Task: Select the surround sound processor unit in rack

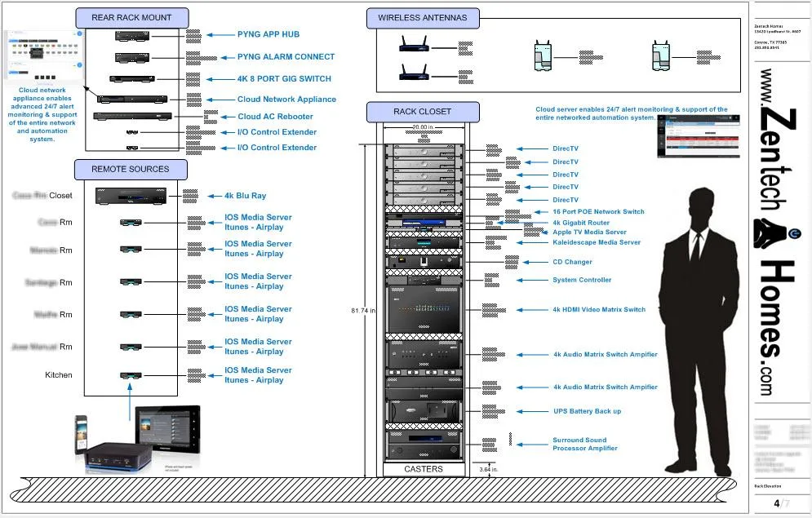Action: point(424,445)
